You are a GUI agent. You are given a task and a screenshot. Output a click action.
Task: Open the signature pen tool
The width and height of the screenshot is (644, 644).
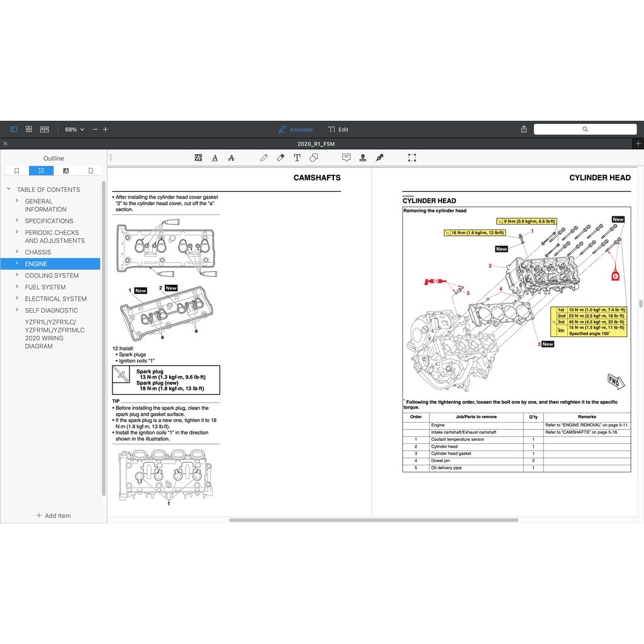(x=379, y=158)
